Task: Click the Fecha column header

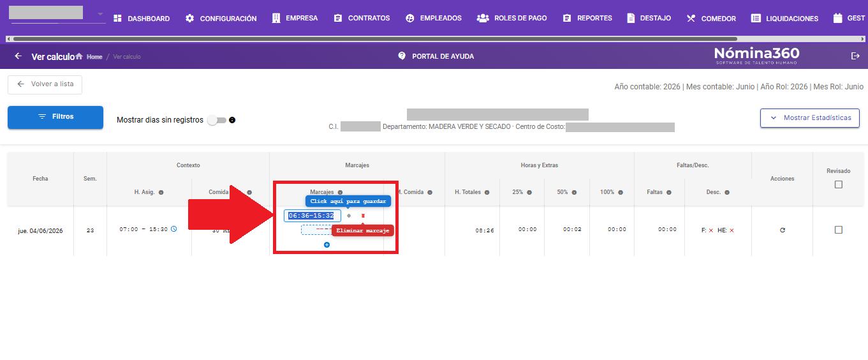Action: (40, 179)
